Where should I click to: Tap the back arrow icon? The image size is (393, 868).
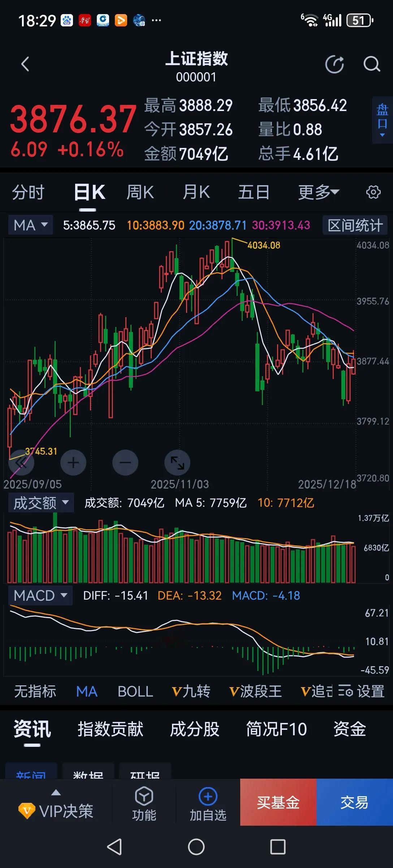[25, 64]
